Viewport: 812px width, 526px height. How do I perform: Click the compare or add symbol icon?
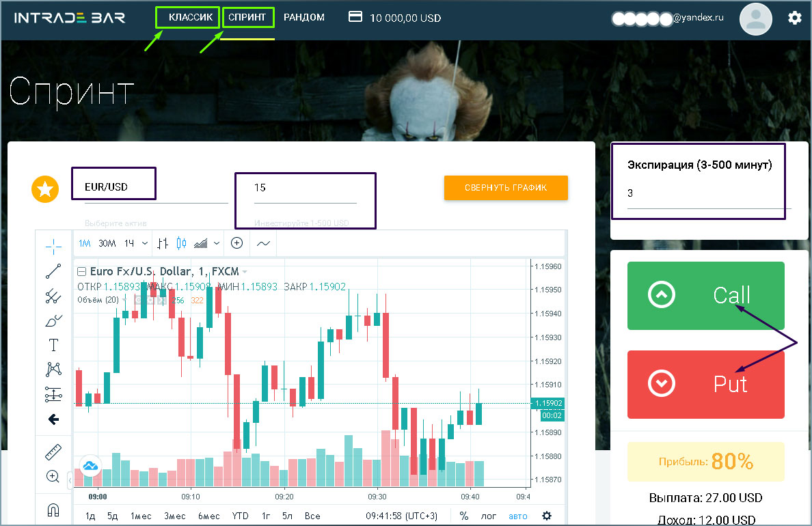coord(236,243)
